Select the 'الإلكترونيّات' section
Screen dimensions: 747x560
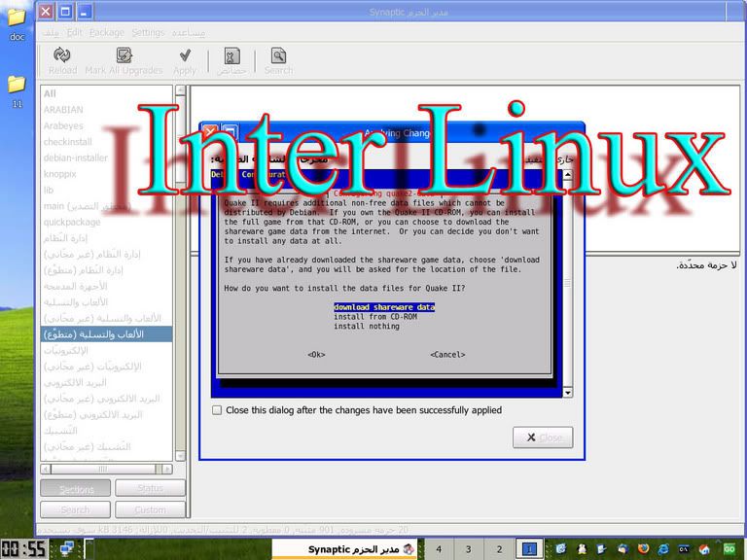106,350
